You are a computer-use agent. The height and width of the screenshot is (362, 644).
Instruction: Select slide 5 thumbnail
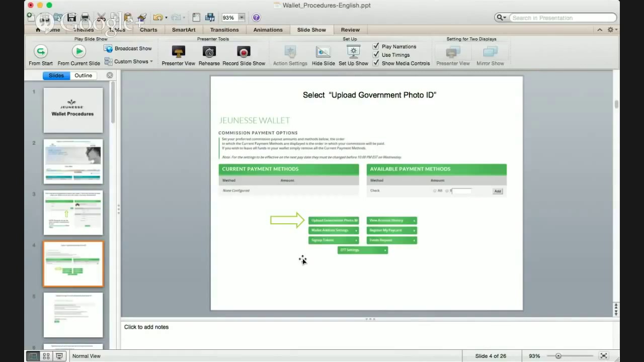point(73,315)
